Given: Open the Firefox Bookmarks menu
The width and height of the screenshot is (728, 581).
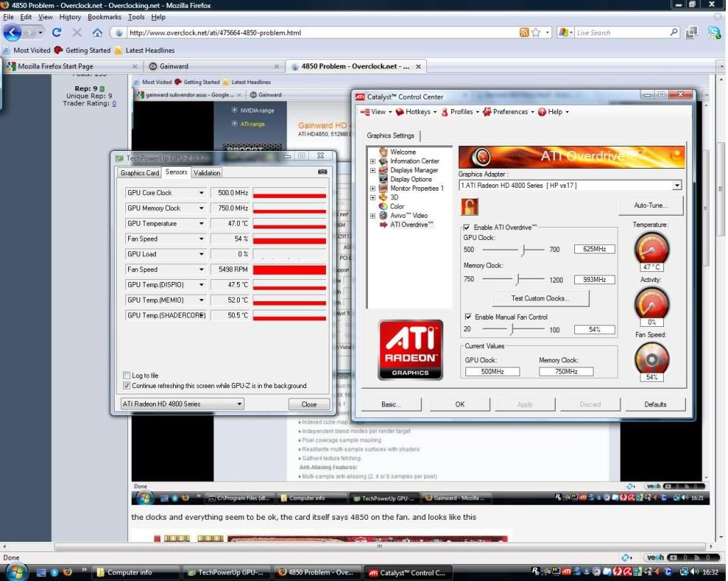Looking at the screenshot, I should (105, 17).
